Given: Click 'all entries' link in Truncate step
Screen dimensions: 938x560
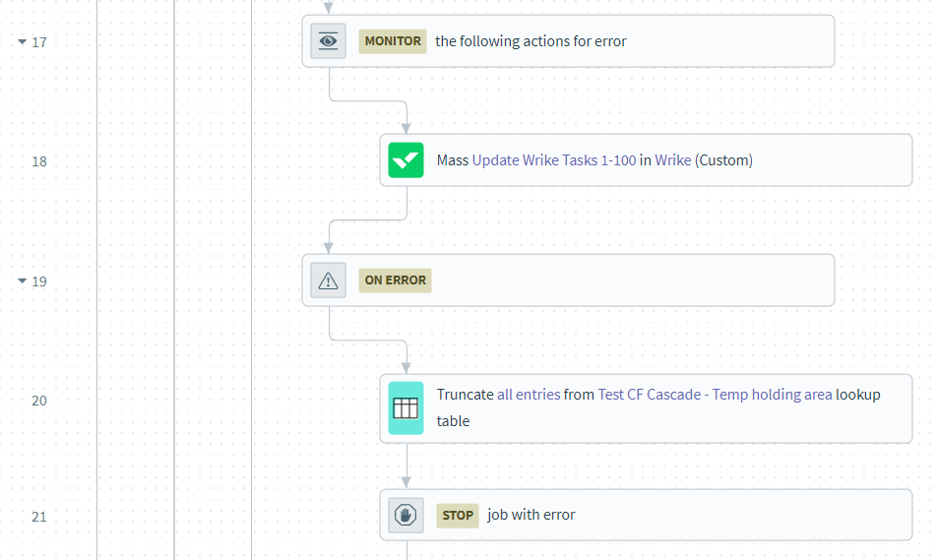Looking at the screenshot, I should click(528, 394).
